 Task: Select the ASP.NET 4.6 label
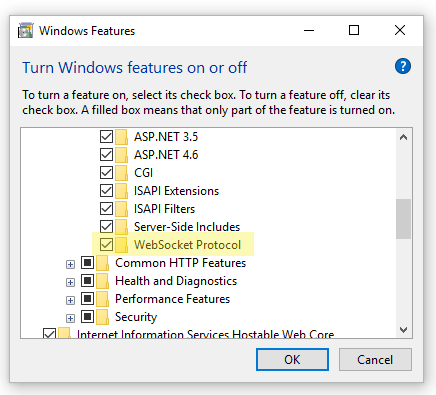pyautogui.click(x=166, y=155)
